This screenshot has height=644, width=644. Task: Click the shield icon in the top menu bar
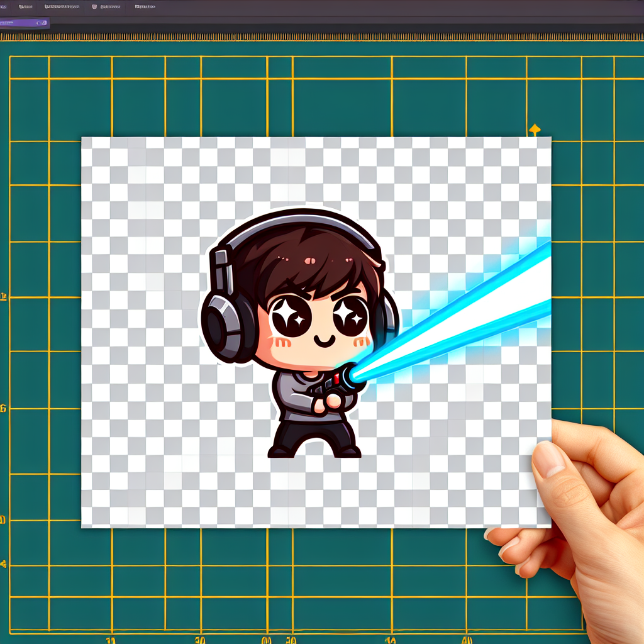[95, 8]
